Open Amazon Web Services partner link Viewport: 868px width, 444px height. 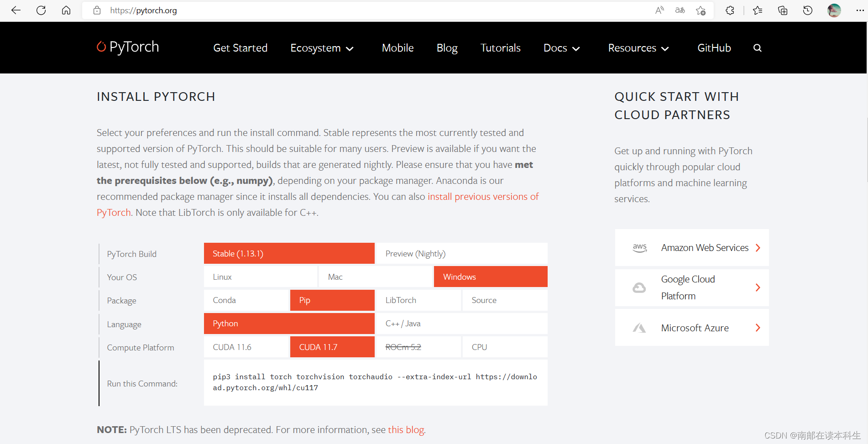point(692,248)
